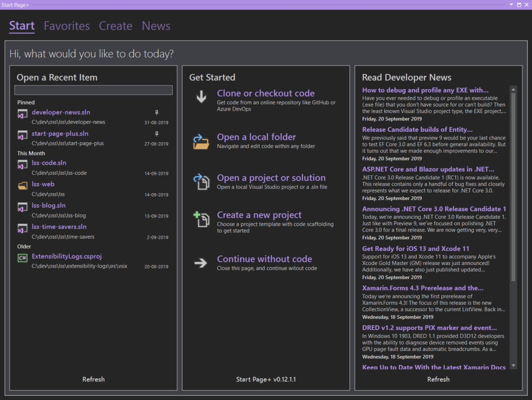Click the Open a local folder icon

tap(201, 141)
